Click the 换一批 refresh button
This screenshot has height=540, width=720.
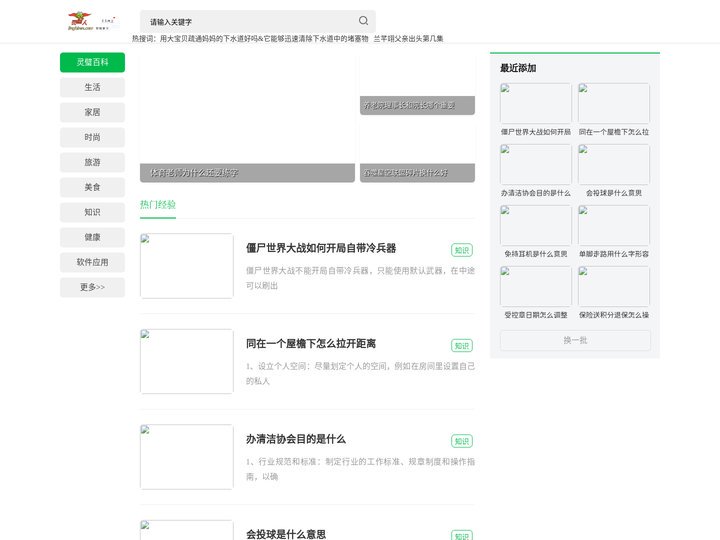(x=575, y=340)
